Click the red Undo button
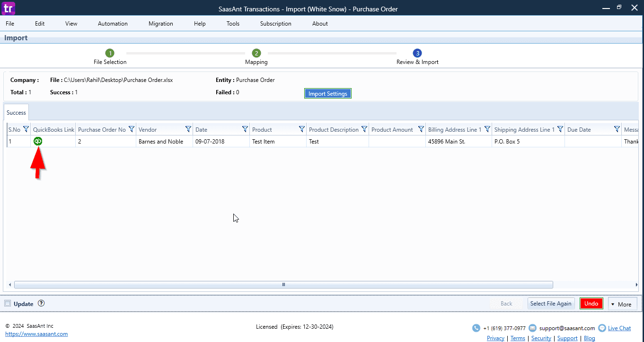Viewport: 644px width, 342px height. (x=591, y=304)
